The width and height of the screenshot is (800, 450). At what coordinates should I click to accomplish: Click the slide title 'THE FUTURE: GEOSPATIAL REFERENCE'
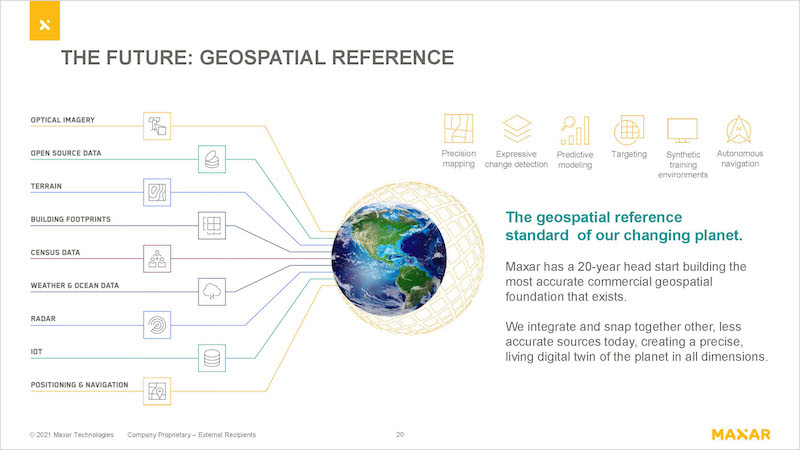tap(258, 58)
